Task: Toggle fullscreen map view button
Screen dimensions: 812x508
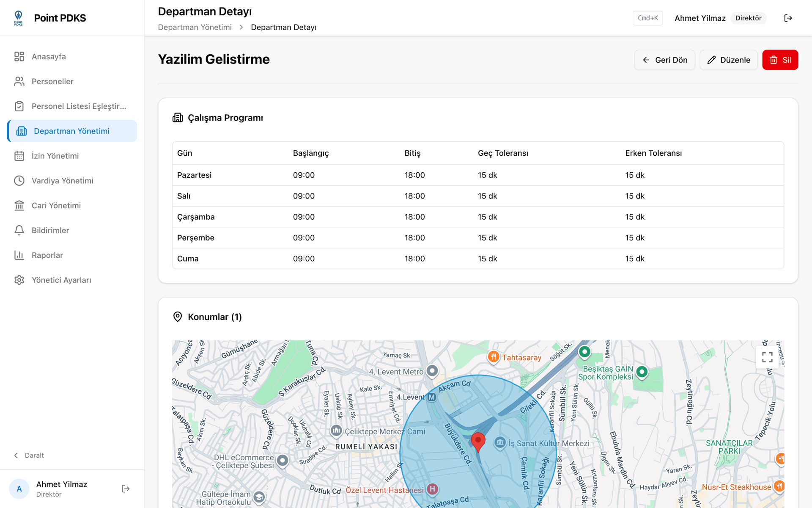Action: point(767,357)
